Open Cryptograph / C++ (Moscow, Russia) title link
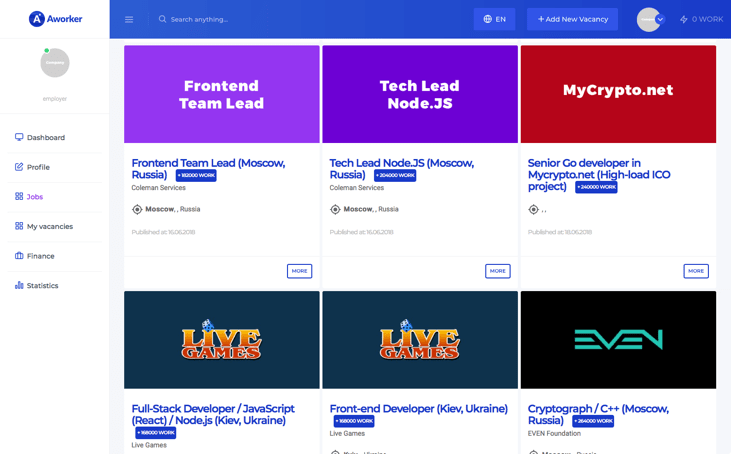 pos(598,414)
